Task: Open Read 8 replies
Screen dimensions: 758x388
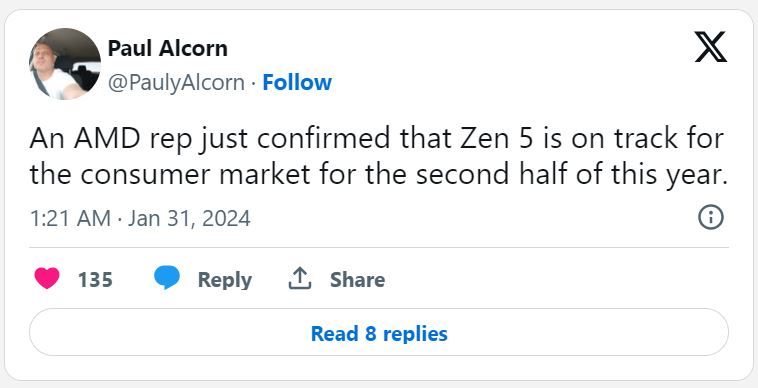Action: click(379, 333)
